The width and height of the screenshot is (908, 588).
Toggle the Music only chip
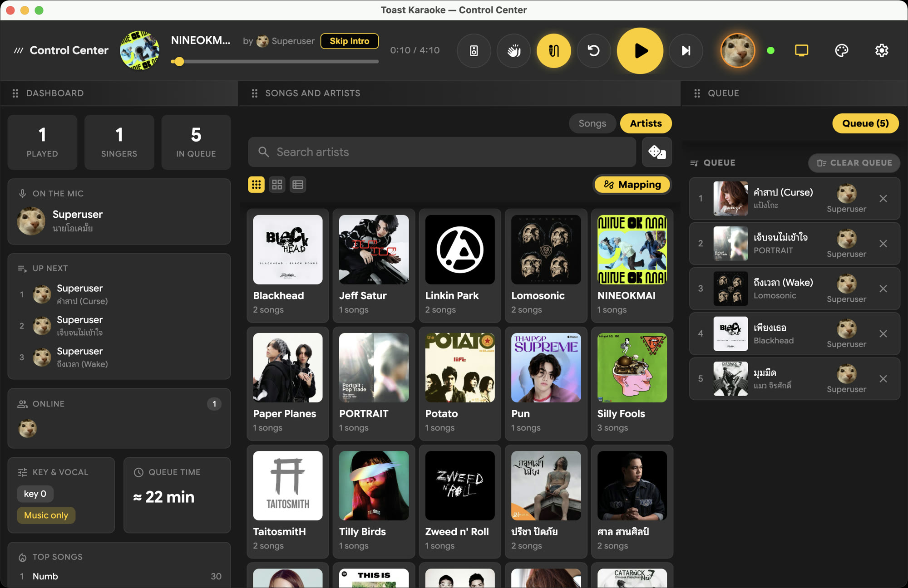pos(46,515)
